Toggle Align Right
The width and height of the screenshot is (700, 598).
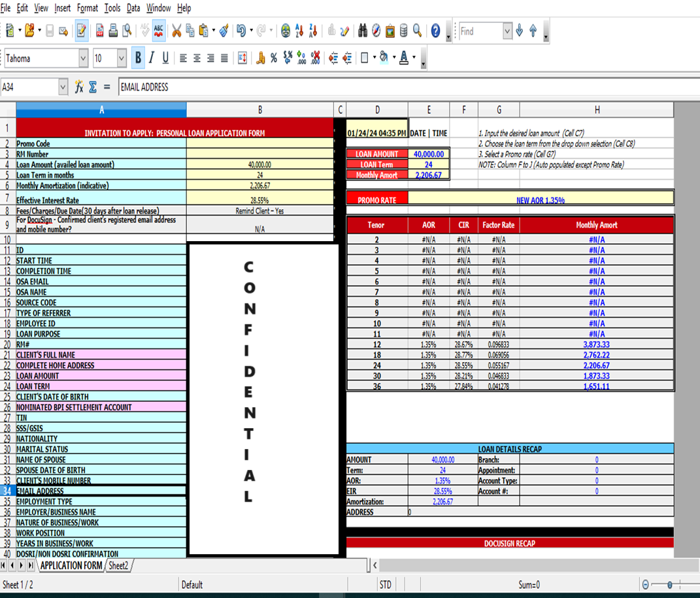[x=210, y=58]
